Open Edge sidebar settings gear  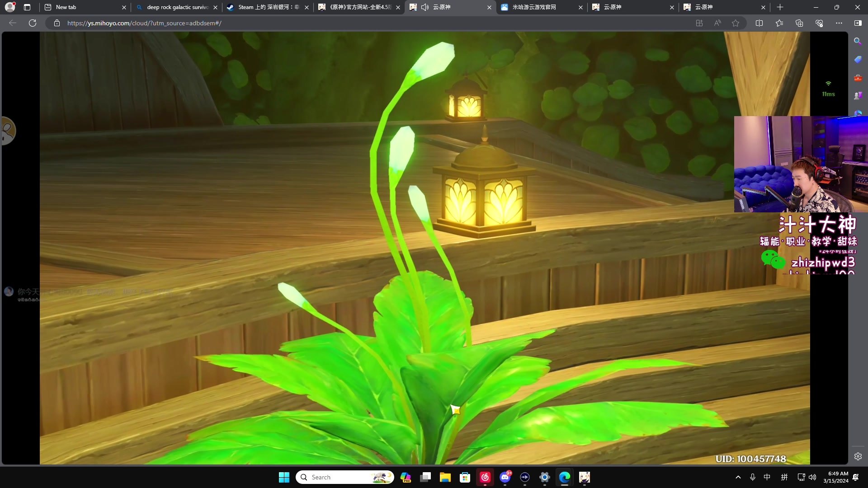click(858, 456)
